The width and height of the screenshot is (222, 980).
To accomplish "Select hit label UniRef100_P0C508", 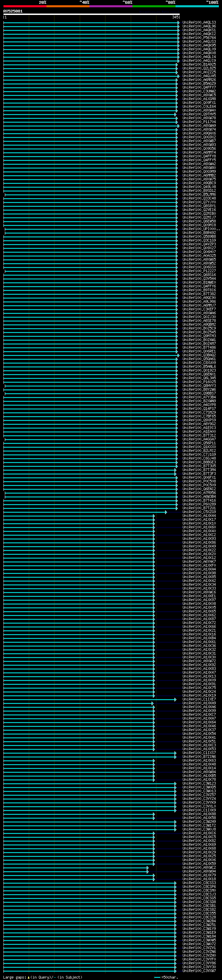I will 199,481.
